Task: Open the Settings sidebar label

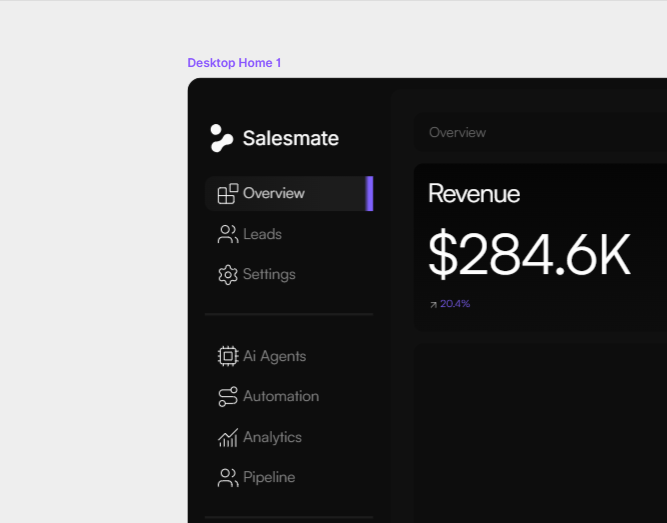Action: pos(269,274)
